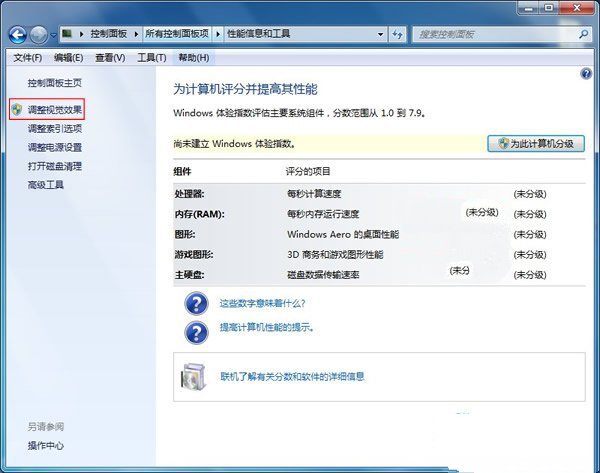Open 打开磁盘清理 link
The height and width of the screenshot is (473, 600).
click(55, 166)
